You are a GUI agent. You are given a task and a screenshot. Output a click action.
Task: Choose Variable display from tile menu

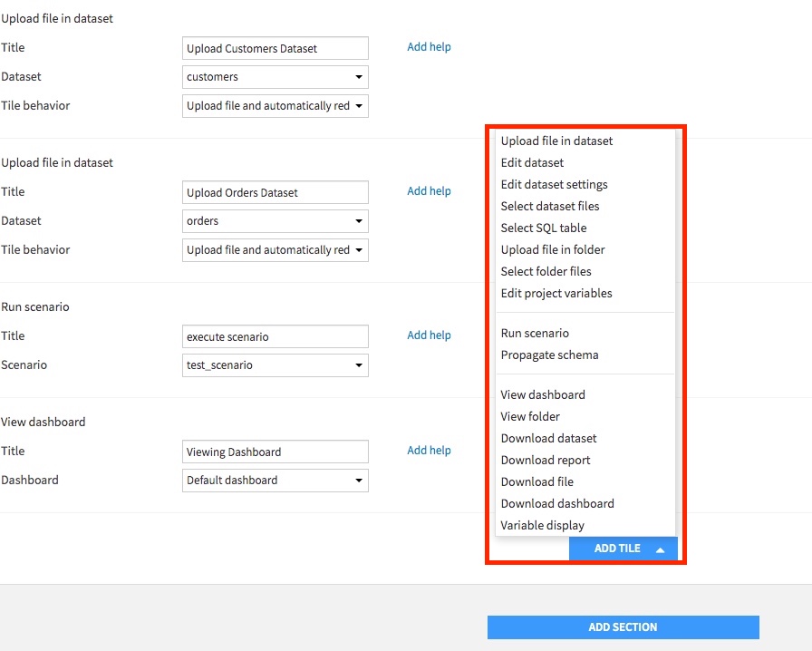point(542,526)
